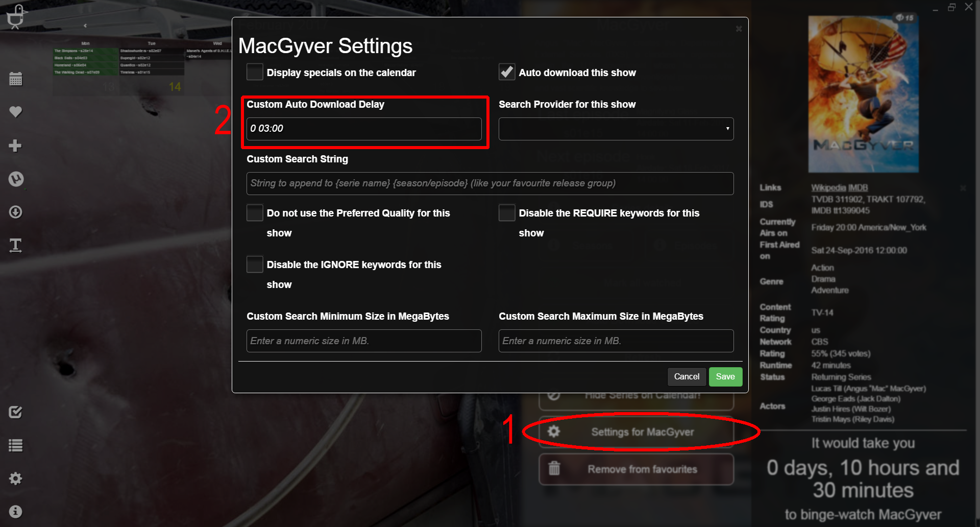Uncheck Auto download this show
This screenshot has width=980, height=527.
507,72
